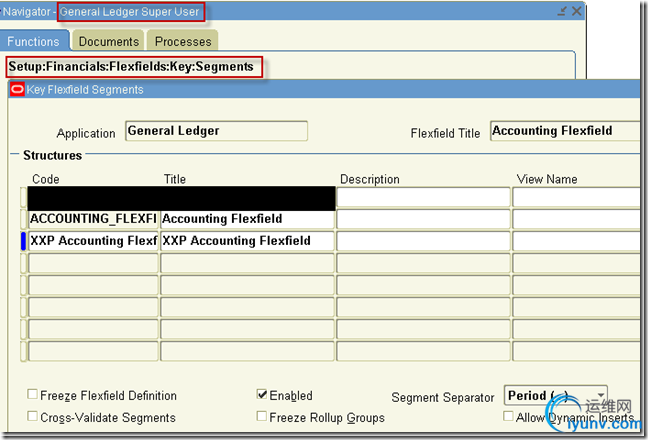Check Cross-Validate Segments

[32, 416]
